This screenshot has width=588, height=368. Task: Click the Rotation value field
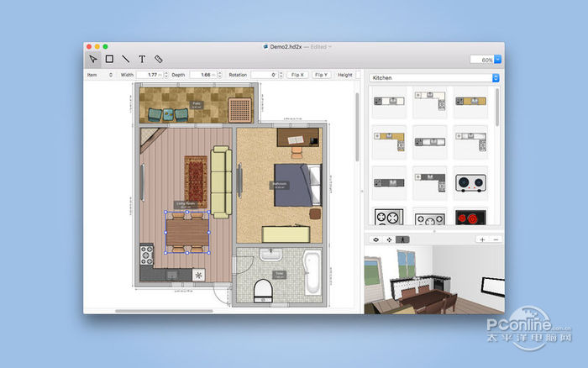point(265,75)
